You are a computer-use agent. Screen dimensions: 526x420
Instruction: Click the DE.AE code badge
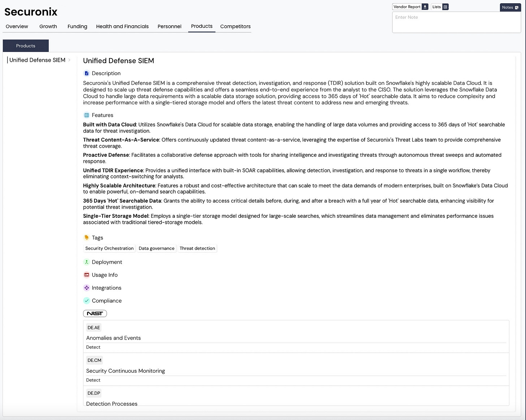(x=94, y=328)
